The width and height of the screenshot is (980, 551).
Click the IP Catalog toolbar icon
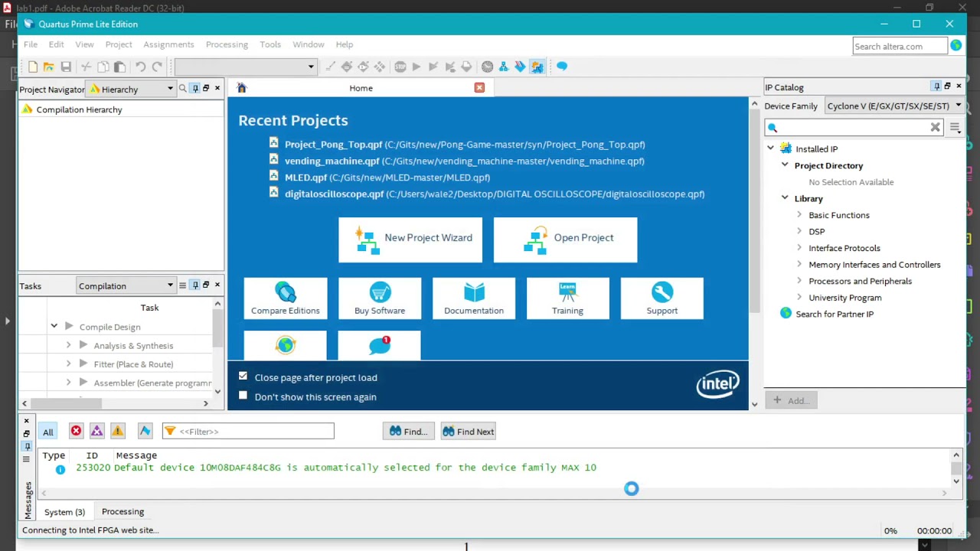point(537,67)
